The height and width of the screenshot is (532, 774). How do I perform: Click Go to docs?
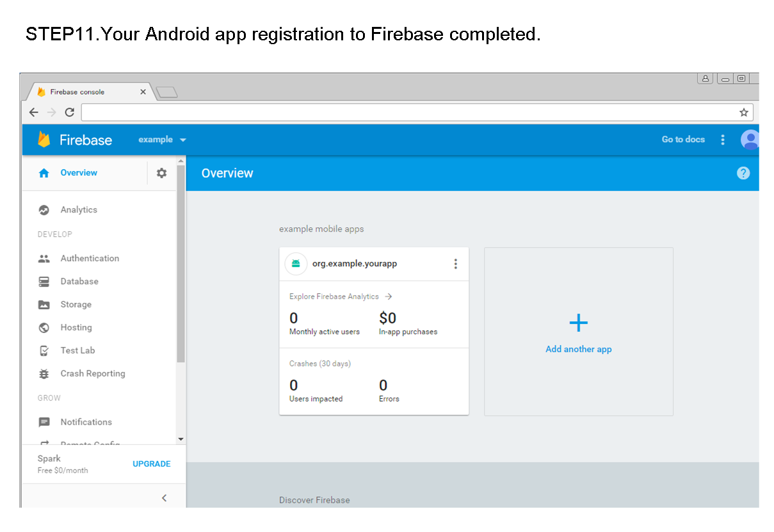point(683,140)
